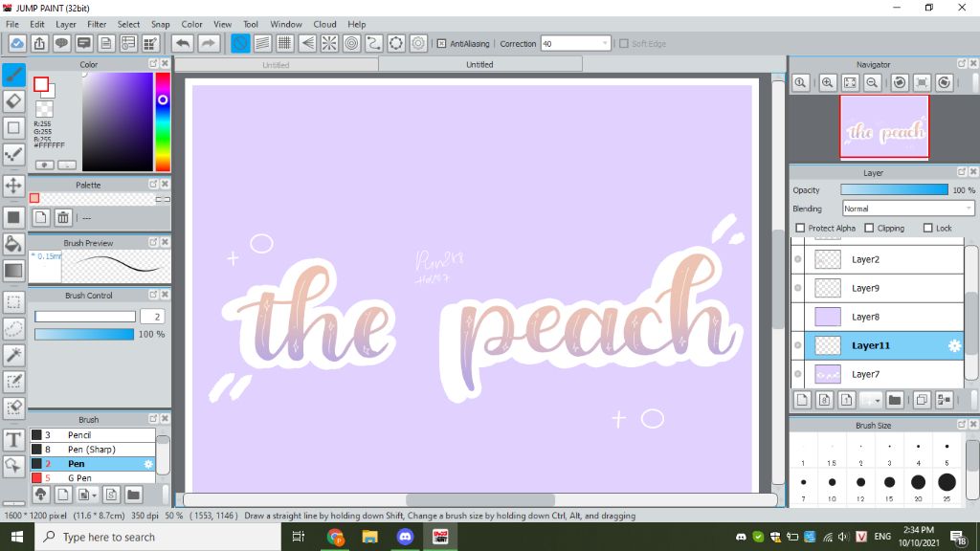Open the add-brush dropdown arrow in the Brush panel
This screenshot has width=980, height=551.
click(x=94, y=496)
